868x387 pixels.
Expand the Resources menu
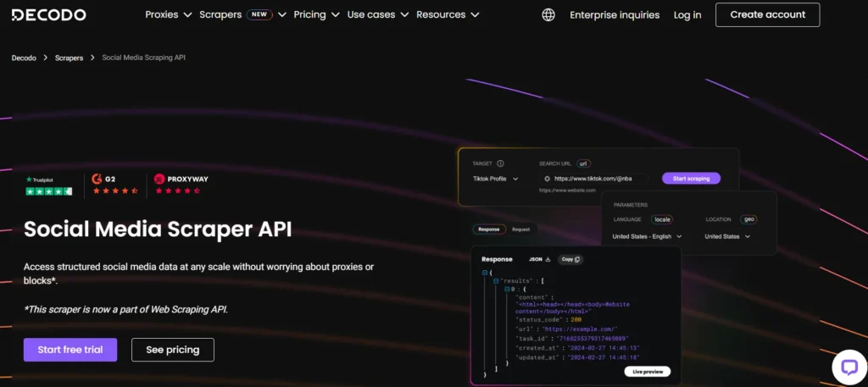tap(448, 15)
